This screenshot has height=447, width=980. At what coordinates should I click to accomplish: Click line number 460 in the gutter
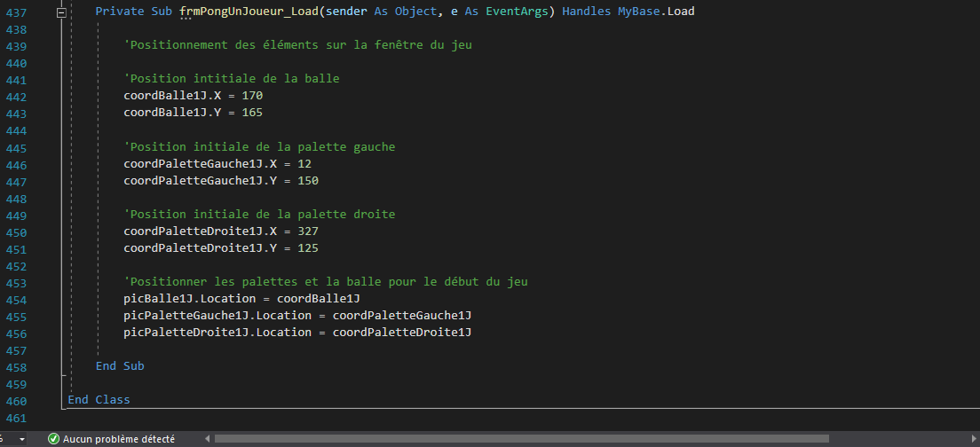click(16, 401)
